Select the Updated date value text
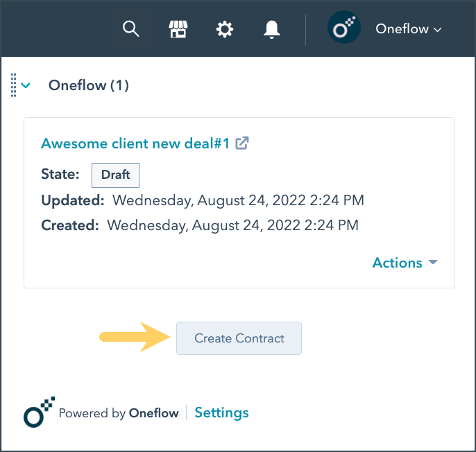The width and height of the screenshot is (476, 452). (x=238, y=200)
